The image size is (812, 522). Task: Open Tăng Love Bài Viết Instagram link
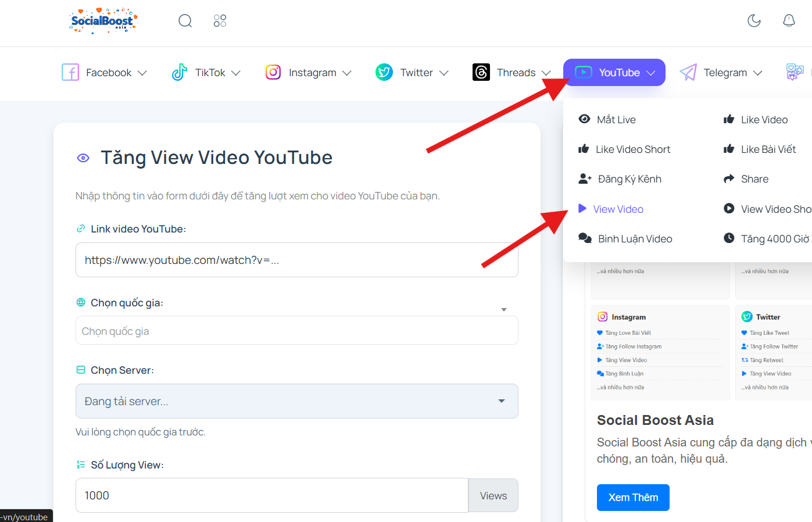tap(628, 333)
